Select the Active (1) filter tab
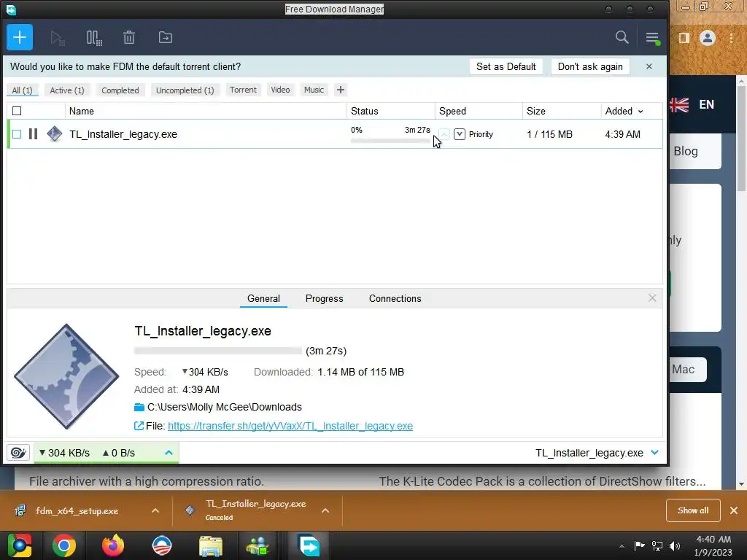This screenshot has height=560, width=747. coord(66,90)
